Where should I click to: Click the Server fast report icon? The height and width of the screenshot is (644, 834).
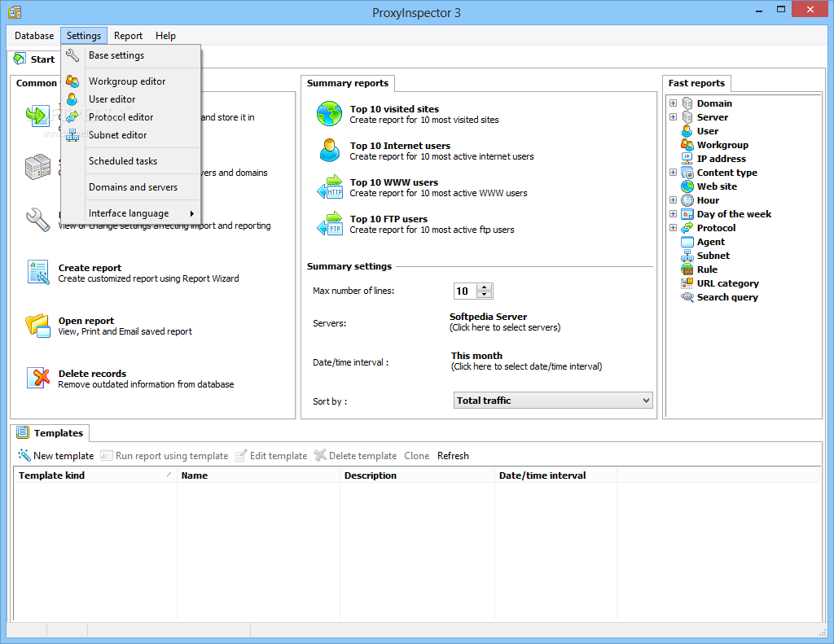pos(687,117)
